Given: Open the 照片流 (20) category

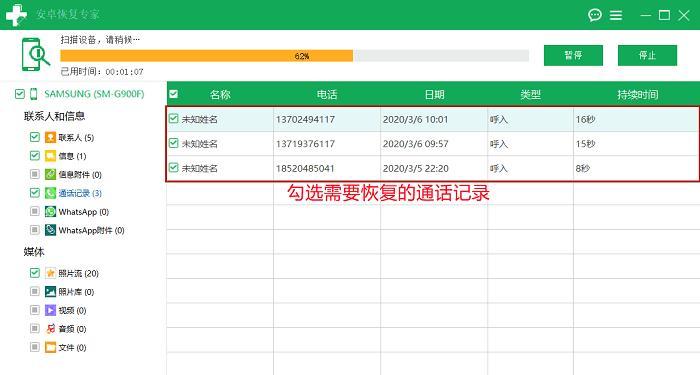Looking at the screenshot, I should (79, 273).
